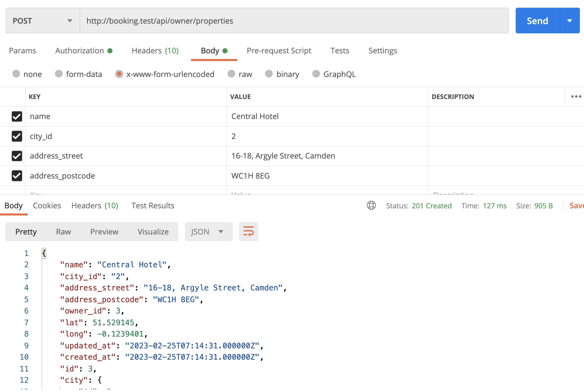Screen dimensions: 584x392
Task: Click the Send button
Action: [538, 21]
